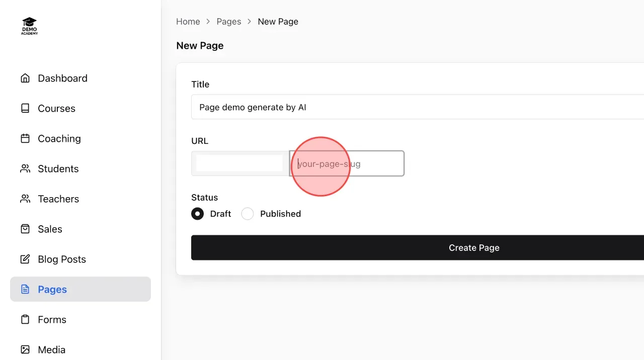Click the Status label
Screen dimensions: 644x360
[204, 198]
